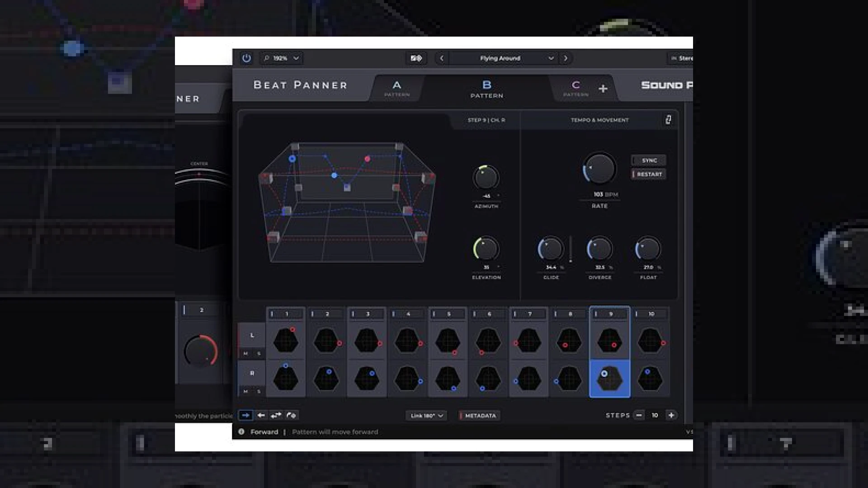Select step 1 header
The height and width of the screenshot is (488, 868).
click(x=286, y=314)
